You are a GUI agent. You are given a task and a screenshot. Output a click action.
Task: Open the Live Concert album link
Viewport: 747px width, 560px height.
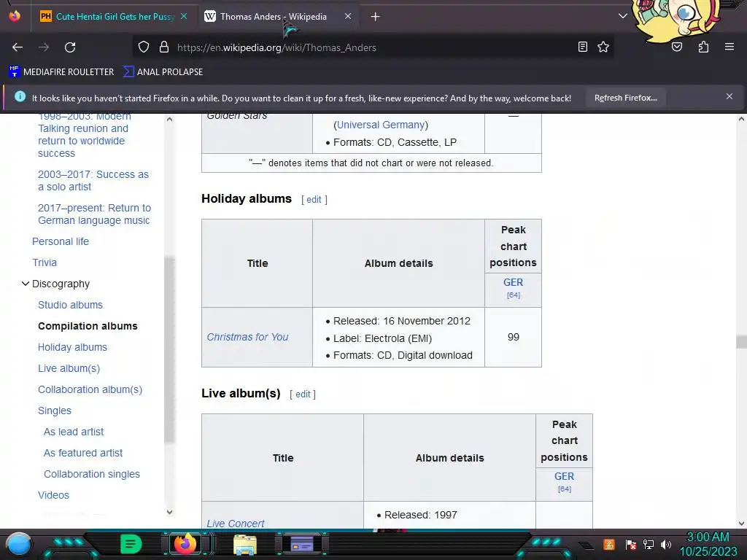(236, 524)
